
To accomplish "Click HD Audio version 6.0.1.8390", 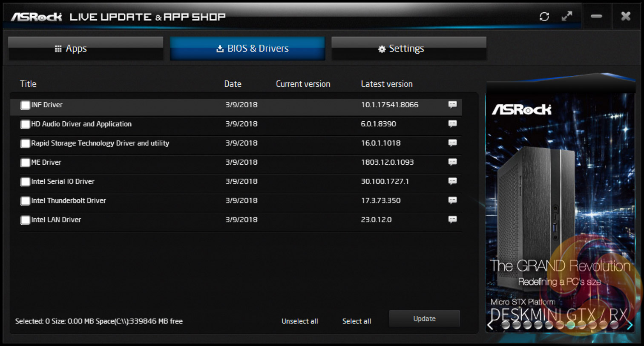I will (379, 124).
